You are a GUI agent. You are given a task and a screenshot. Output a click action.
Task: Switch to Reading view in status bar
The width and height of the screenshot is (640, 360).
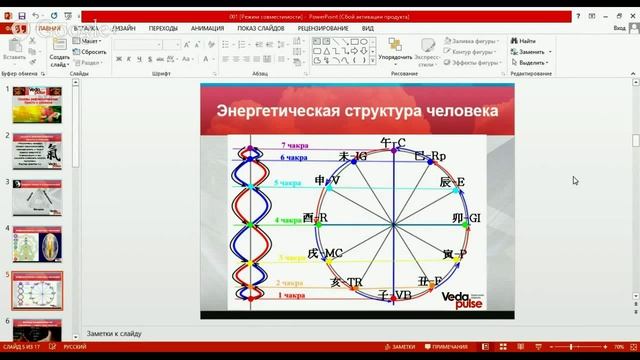tap(521, 347)
